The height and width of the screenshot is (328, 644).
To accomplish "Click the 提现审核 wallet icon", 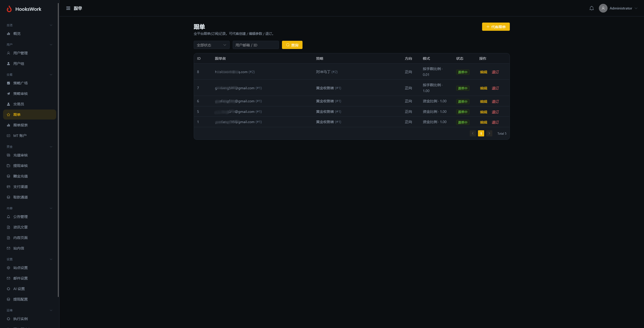I will [x=8, y=166].
